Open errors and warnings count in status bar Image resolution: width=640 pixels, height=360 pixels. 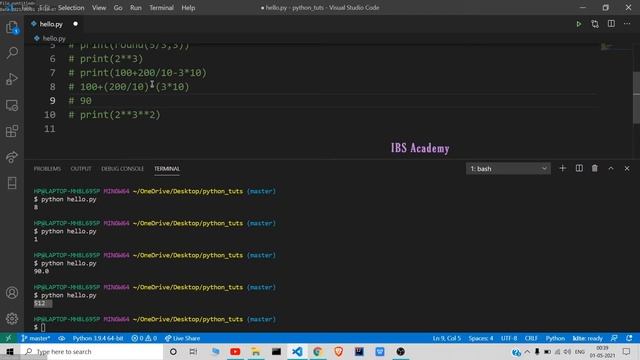(x=144, y=338)
